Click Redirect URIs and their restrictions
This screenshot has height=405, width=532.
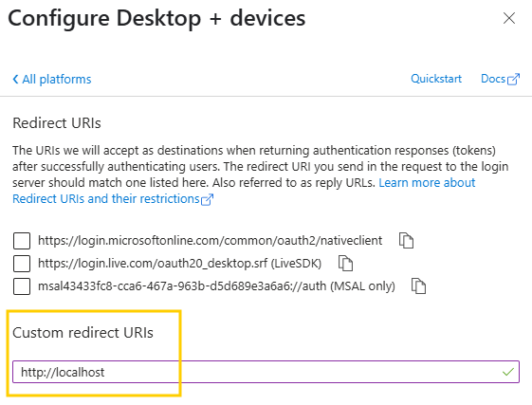click(x=106, y=198)
